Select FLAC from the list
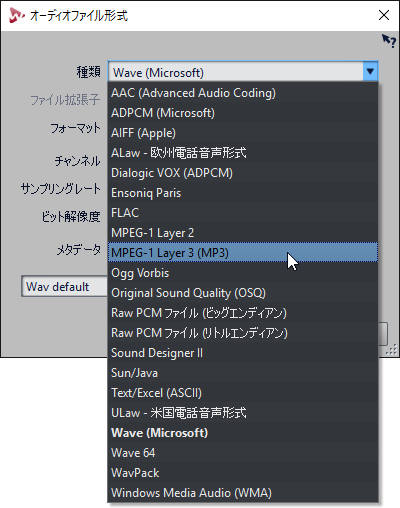Screen dimensions: 400x508 tap(243, 213)
